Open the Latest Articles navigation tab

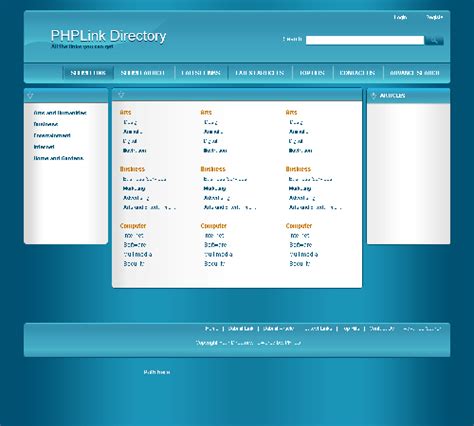[260, 73]
